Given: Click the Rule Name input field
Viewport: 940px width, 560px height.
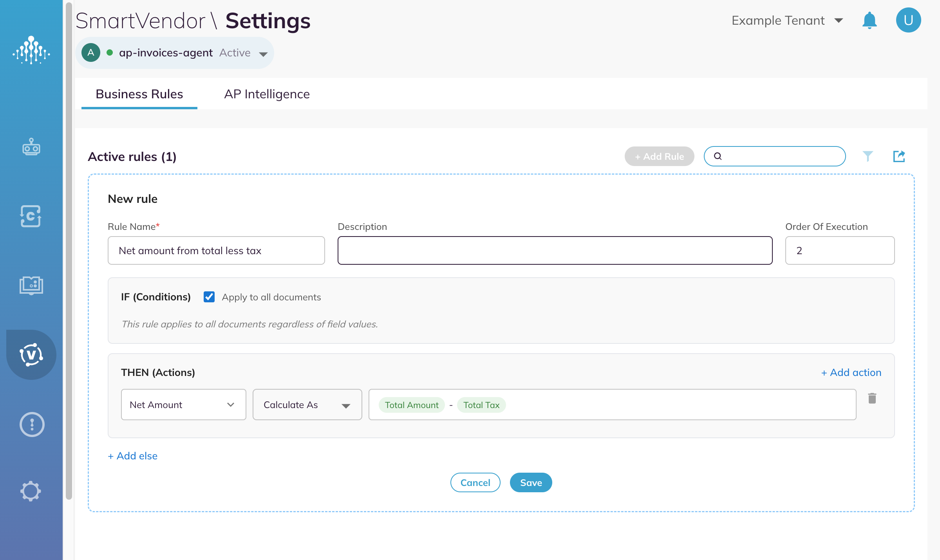Looking at the screenshot, I should tap(216, 251).
